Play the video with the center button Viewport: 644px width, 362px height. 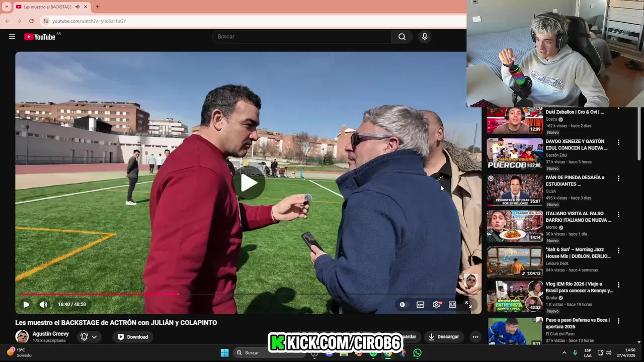249,183
